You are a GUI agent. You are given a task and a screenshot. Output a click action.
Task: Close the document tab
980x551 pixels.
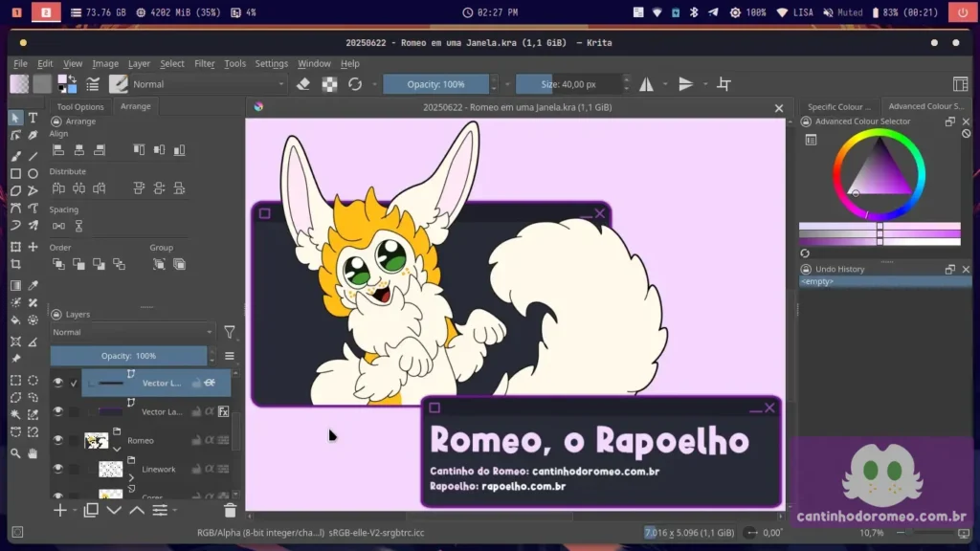tap(779, 108)
